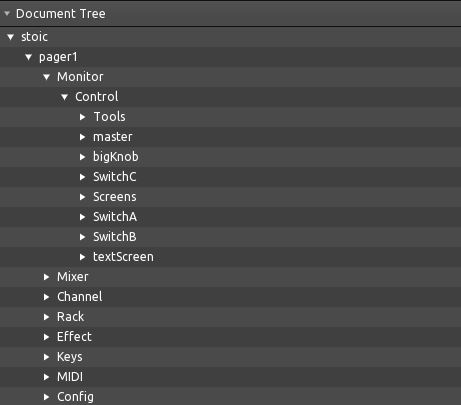Select the Rack tree item label
Image resolution: width=461 pixels, height=405 pixels.
click(71, 317)
